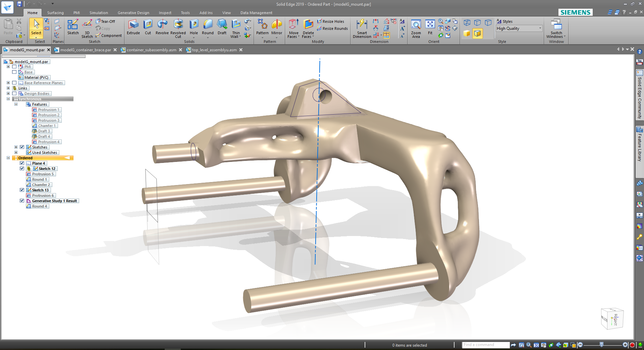
Task: Open the Surfacing ribbon tab
Action: [55, 13]
